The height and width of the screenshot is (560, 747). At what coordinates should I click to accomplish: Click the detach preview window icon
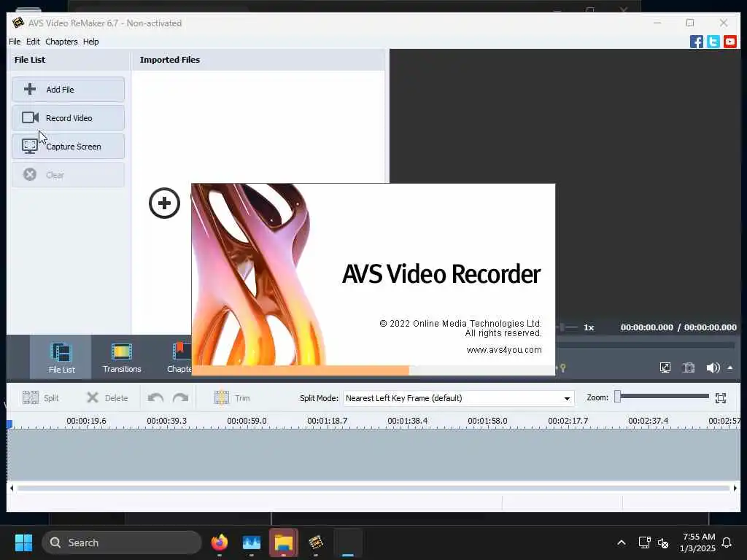tap(665, 367)
